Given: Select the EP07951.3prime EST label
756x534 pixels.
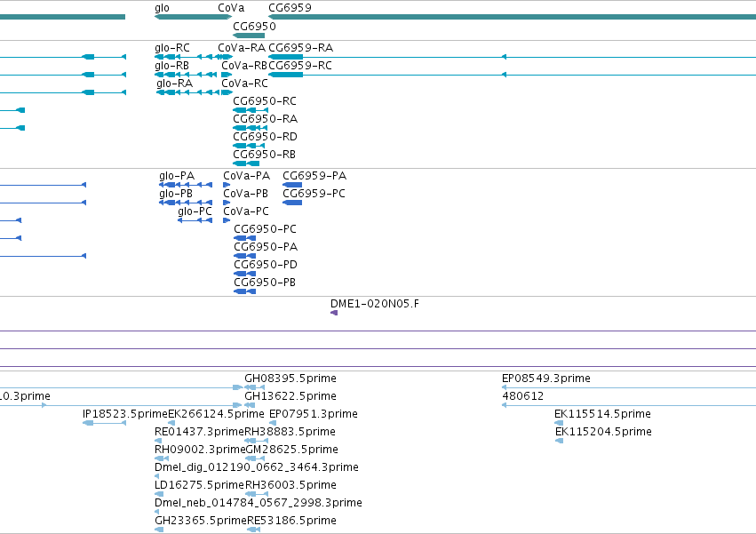Looking at the screenshot, I should [314, 414].
